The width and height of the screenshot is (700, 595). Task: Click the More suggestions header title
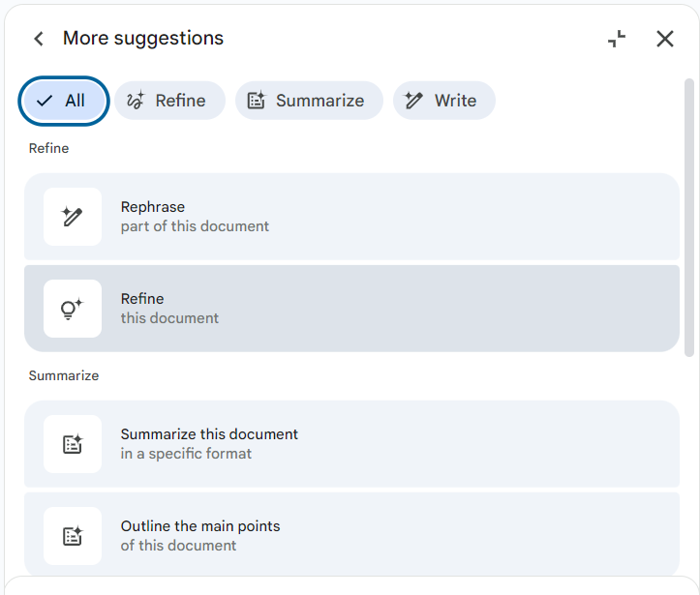coord(143,39)
